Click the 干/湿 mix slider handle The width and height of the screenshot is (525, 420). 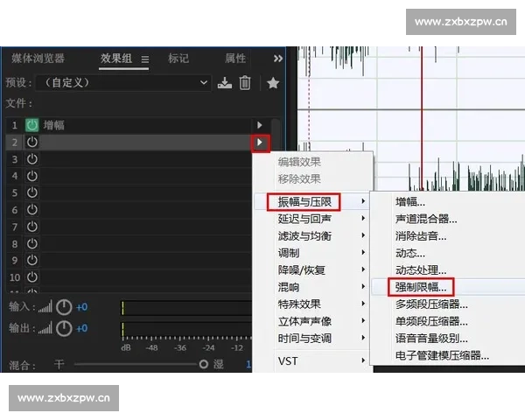(203, 364)
